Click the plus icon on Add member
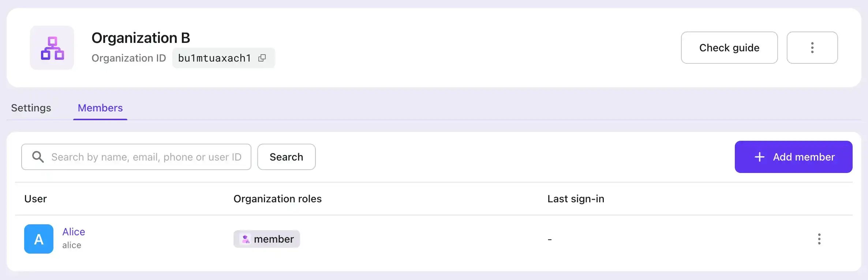This screenshot has width=868, height=280. [x=759, y=157]
